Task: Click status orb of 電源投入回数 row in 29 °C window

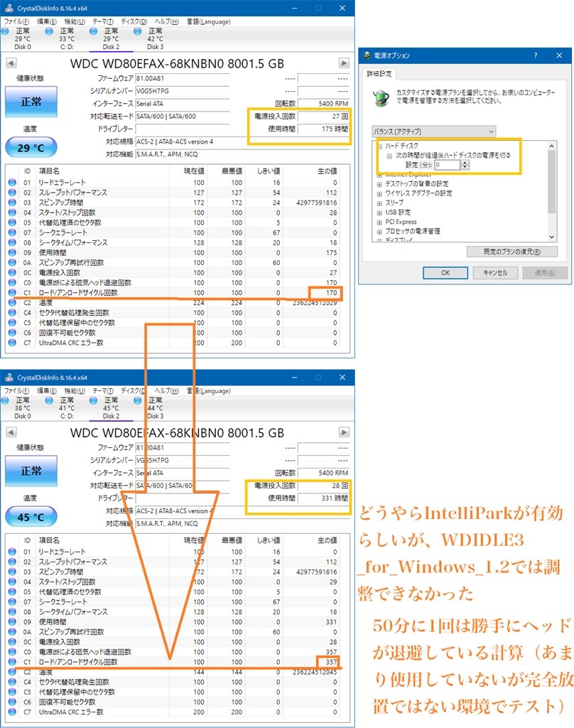Action: [x=12, y=272]
